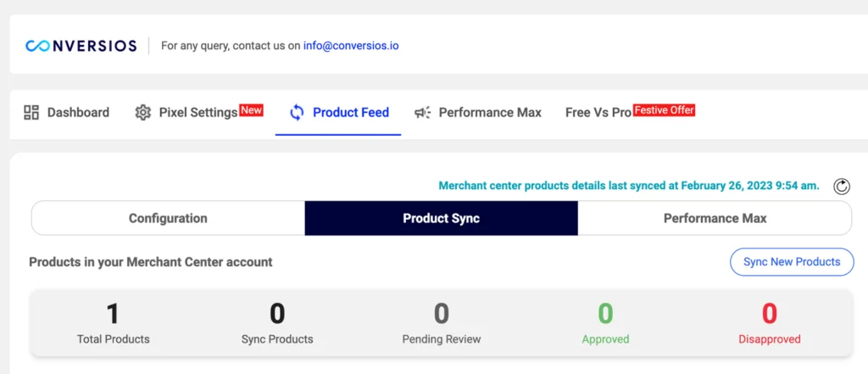Refresh merchant center sync details icon
This screenshot has height=374, width=868.
pyautogui.click(x=842, y=187)
